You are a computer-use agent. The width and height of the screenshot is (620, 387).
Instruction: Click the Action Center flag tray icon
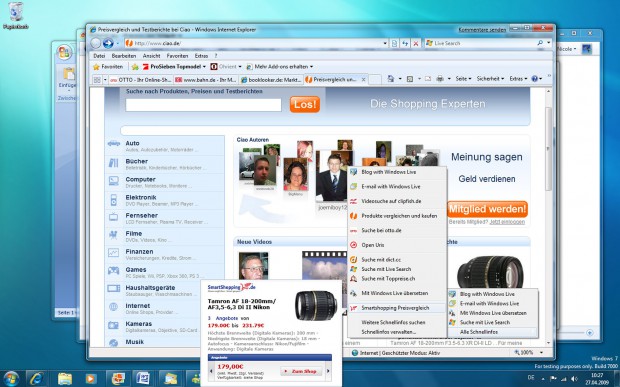click(554, 379)
